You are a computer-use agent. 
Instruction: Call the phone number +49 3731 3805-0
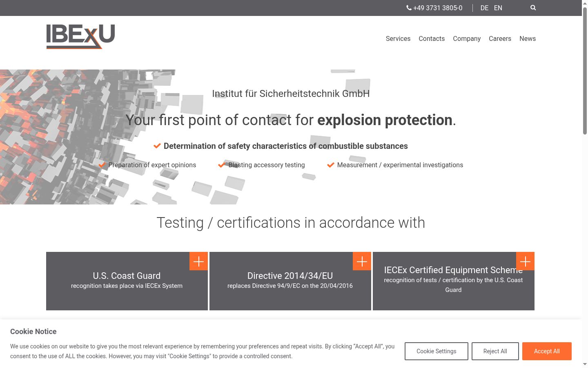tap(438, 8)
